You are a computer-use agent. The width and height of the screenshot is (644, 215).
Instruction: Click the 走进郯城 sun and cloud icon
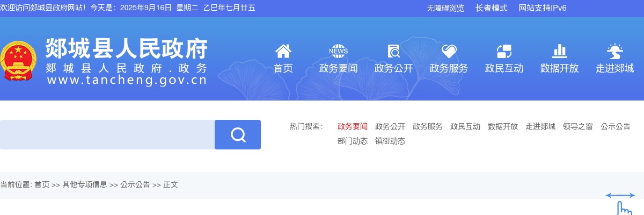pyautogui.click(x=615, y=51)
